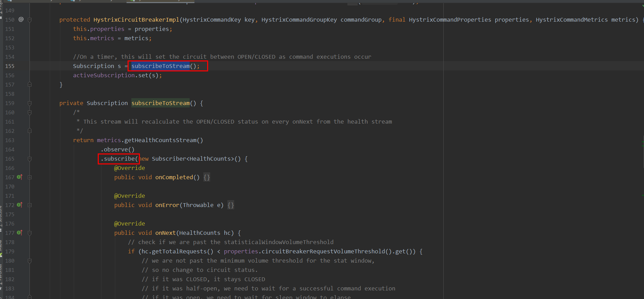
Task: Collapse the onNext method fold on line 177
Action: coord(30,233)
